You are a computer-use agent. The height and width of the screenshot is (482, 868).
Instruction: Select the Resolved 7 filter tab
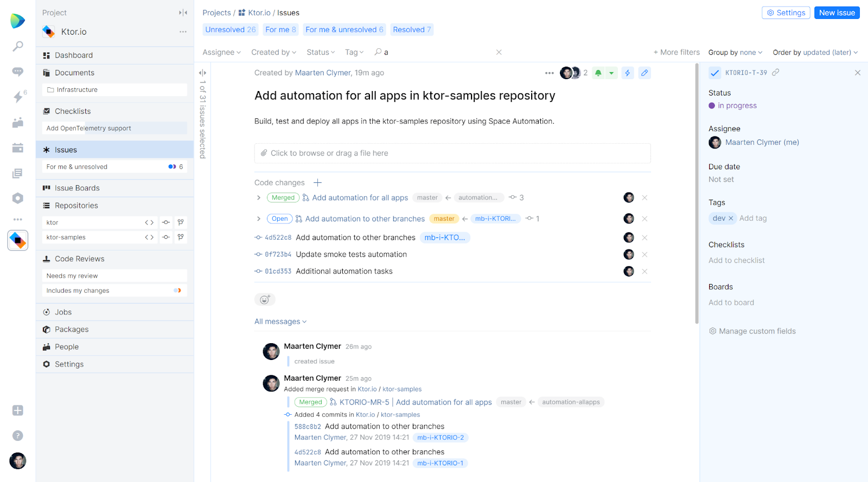pyautogui.click(x=412, y=29)
